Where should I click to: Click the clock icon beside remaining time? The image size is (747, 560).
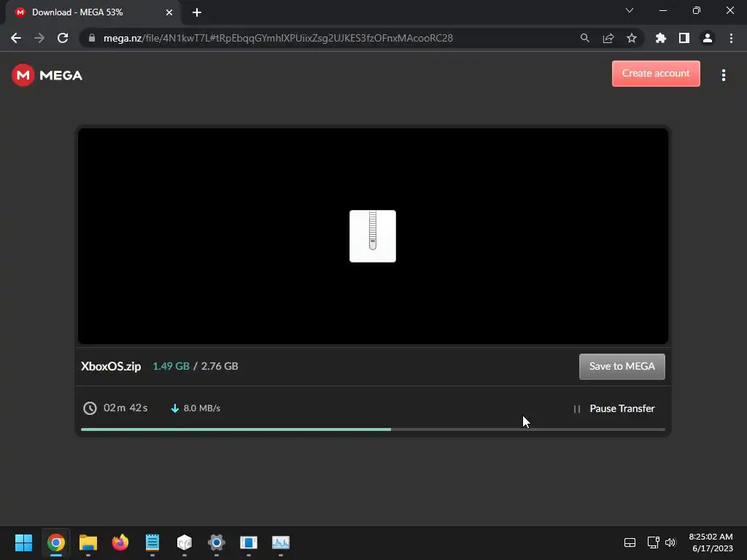click(x=90, y=408)
